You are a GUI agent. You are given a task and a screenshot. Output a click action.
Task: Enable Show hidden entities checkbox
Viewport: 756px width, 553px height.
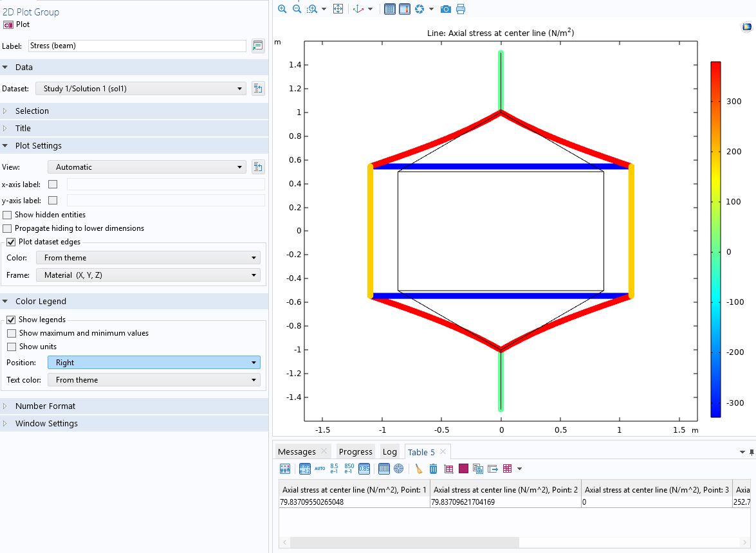click(x=8, y=215)
